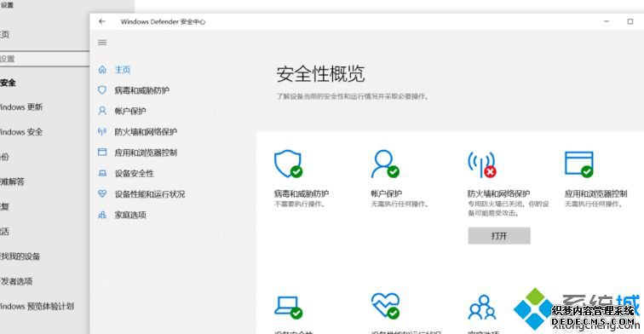Select 设备安全性 in the sidebar

pos(135,173)
